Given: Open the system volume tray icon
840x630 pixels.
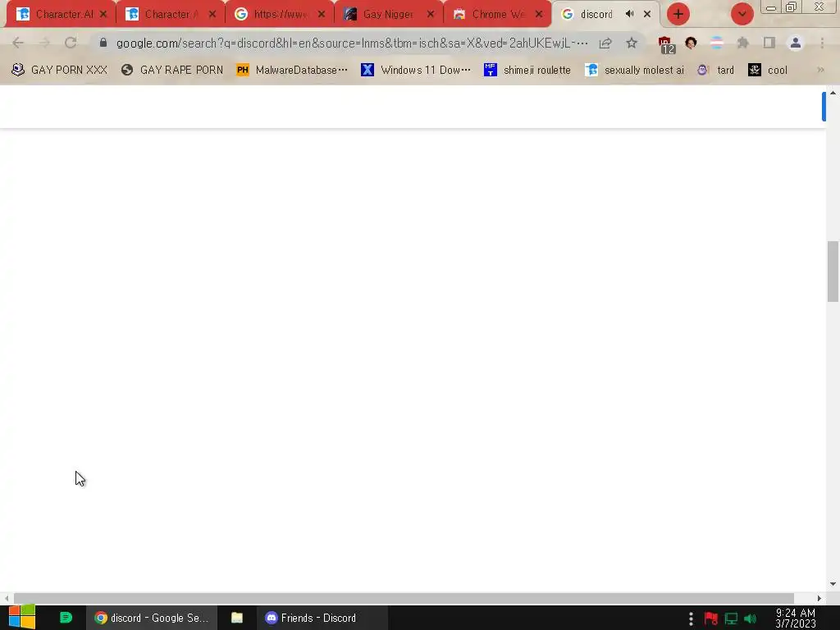Looking at the screenshot, I should (x=750, y=619).
